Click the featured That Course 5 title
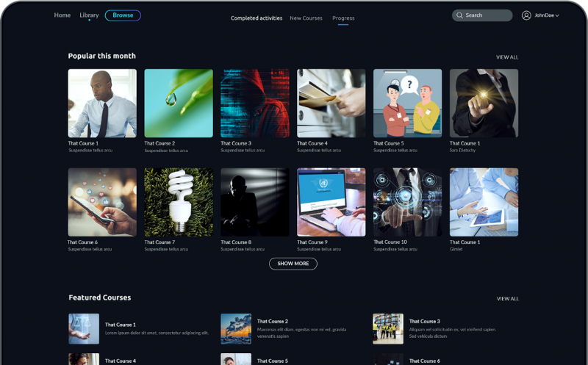Image resolution: width=588 pixels, height=365 pixels. pos(273,361)
